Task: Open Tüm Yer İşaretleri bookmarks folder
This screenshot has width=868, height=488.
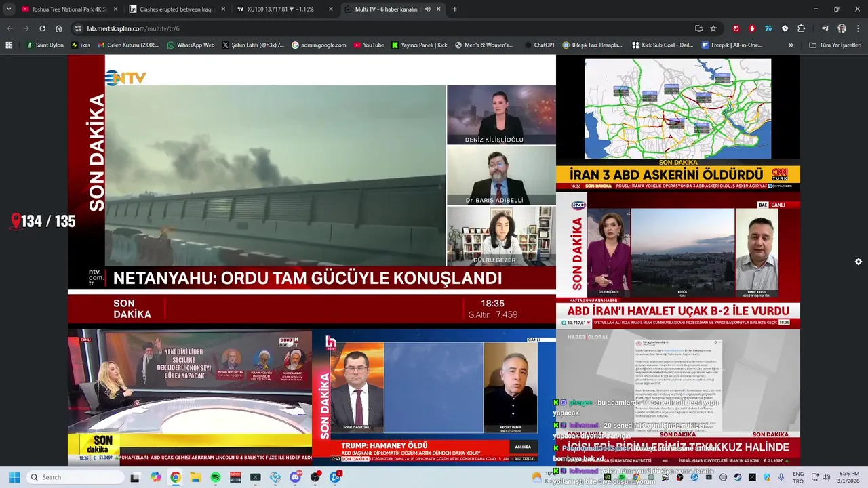Action: click(x=835, y=45)
